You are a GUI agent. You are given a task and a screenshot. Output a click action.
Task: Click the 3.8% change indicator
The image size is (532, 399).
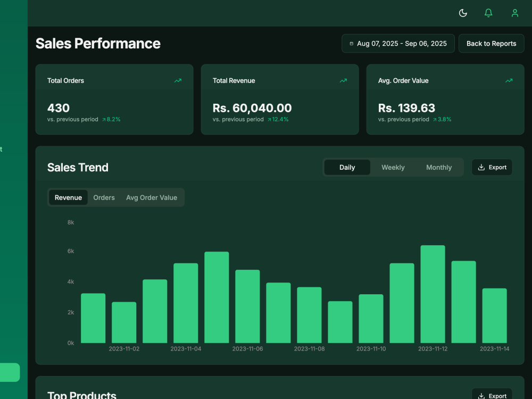(442, 119)
